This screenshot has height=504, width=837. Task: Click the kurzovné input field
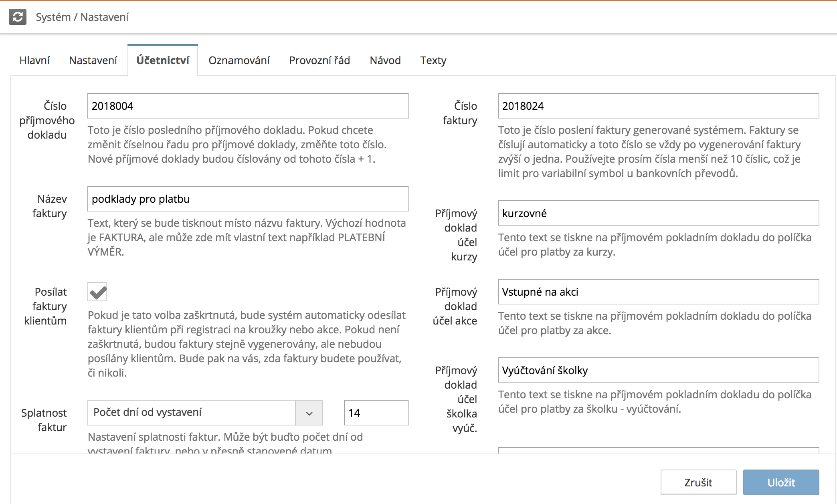(658, 214)
